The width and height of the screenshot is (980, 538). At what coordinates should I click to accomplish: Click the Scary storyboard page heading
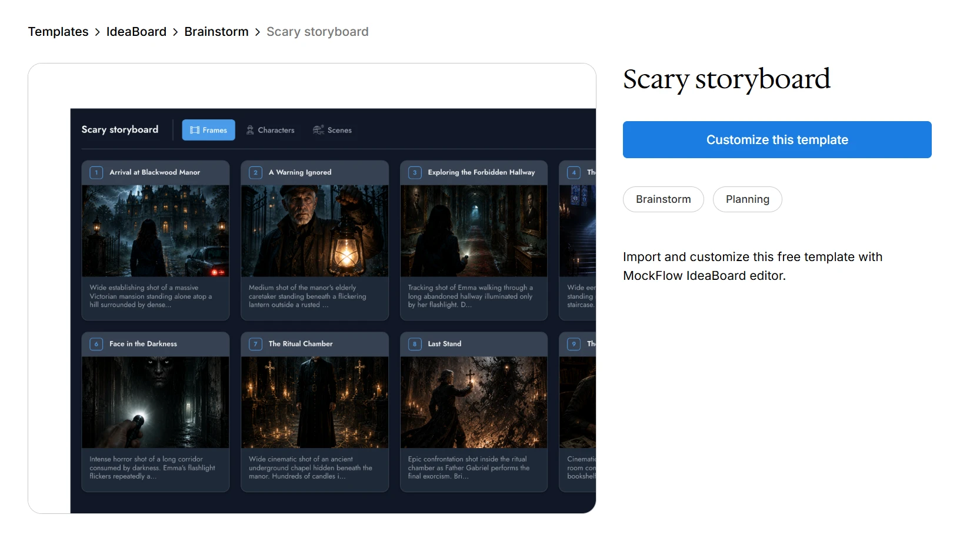726,79
